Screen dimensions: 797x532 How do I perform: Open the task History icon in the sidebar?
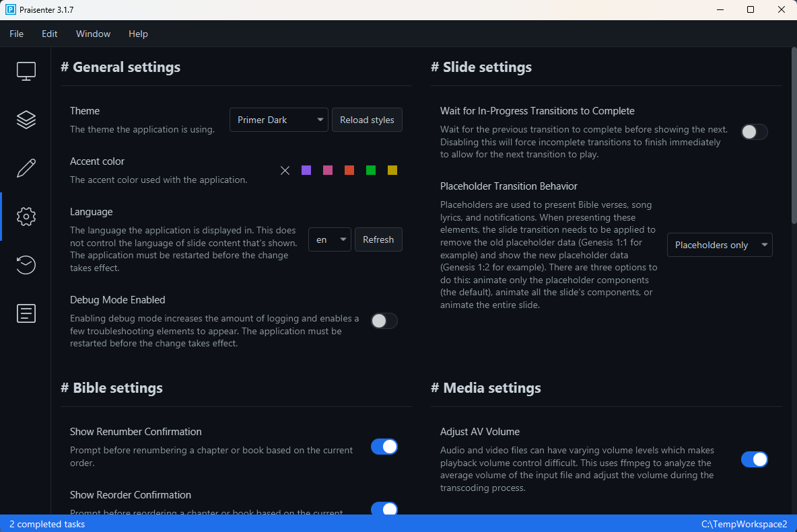click(26, 265)
